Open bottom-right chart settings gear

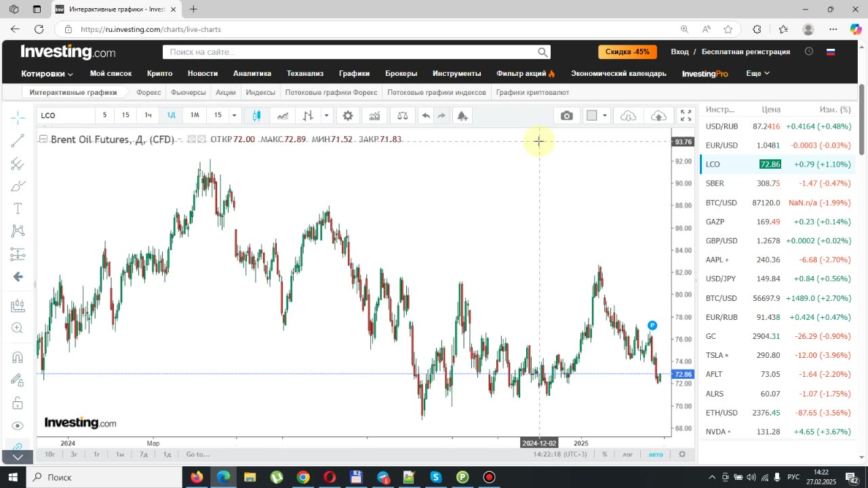pos(682,454)
